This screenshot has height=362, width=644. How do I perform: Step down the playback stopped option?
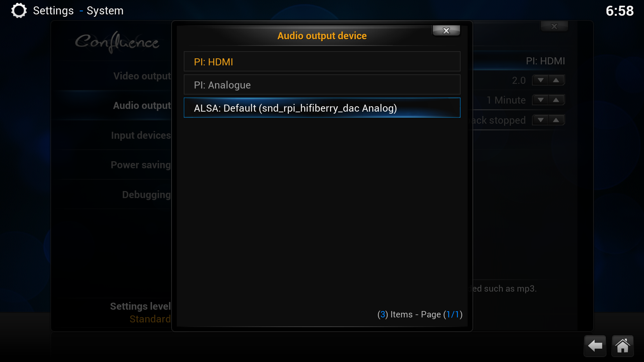click(540, 120)
